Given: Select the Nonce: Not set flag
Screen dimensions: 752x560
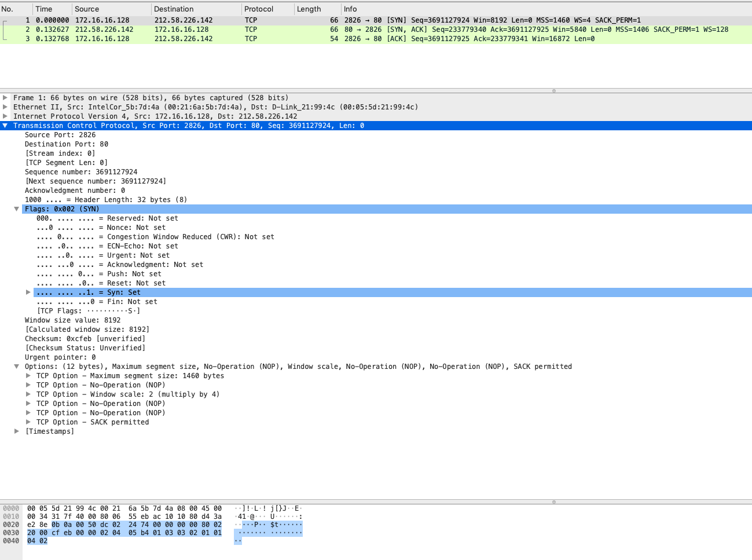Looking at the screenshot, I should [x=101, y=228].
